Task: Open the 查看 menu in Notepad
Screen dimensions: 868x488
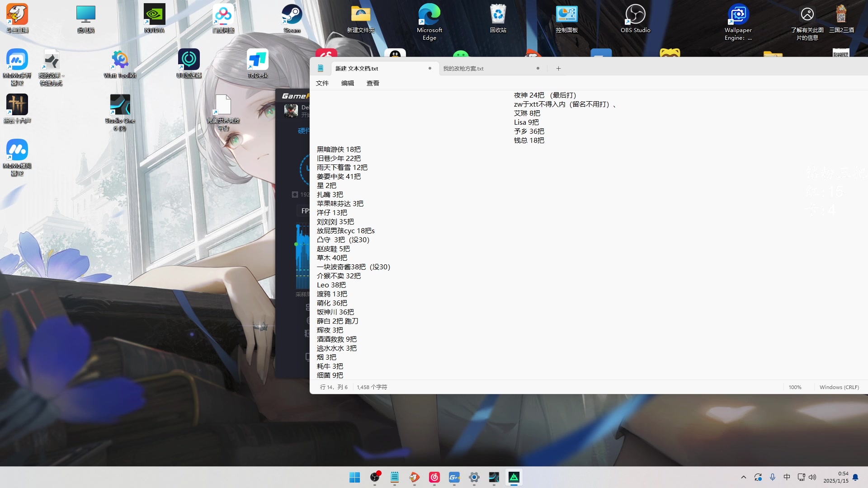Action: pos(373,83)
